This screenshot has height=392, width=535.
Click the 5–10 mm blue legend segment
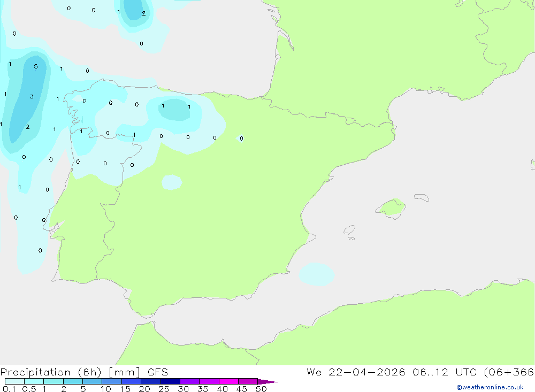point(93,381)
